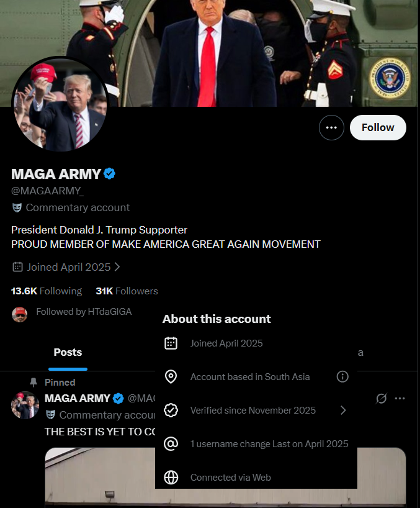Click the Grok icon on pinned post
Viewport: 420px width, 508px height.
pos(381,398)
